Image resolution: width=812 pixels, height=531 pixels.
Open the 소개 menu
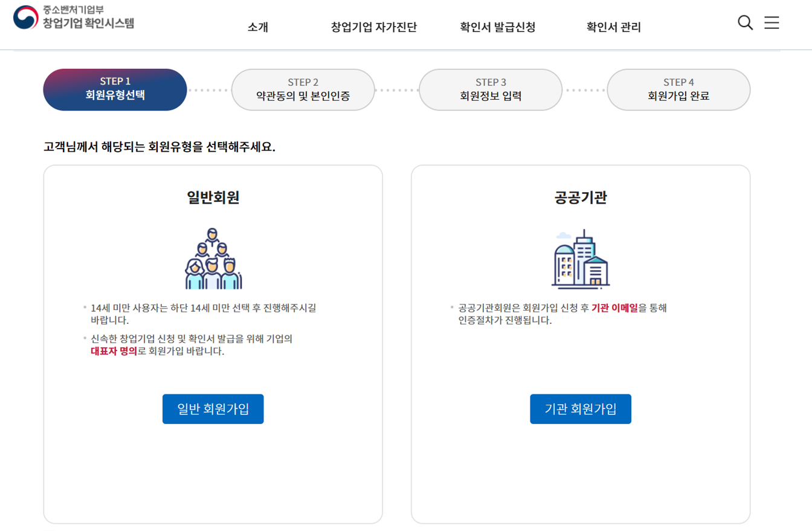[x=257, y=27]
